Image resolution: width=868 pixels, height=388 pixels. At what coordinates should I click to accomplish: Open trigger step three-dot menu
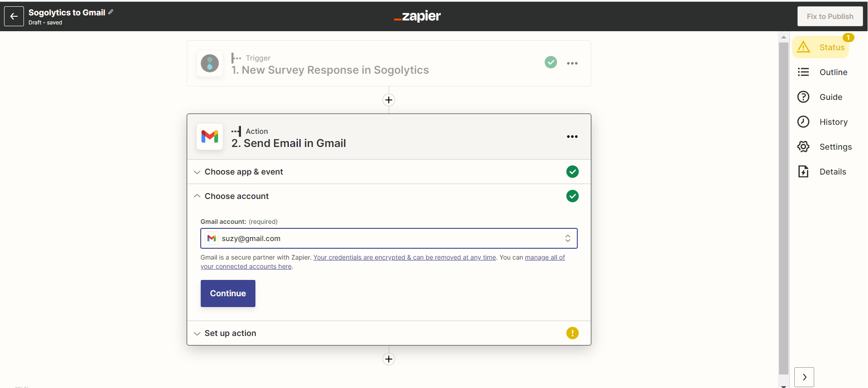(x=572, y=63)
